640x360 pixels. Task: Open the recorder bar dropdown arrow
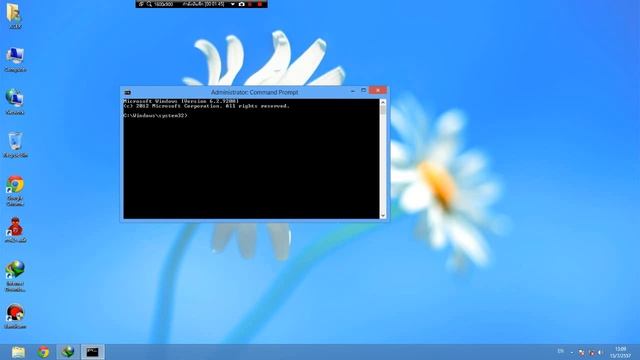(233, 4)
